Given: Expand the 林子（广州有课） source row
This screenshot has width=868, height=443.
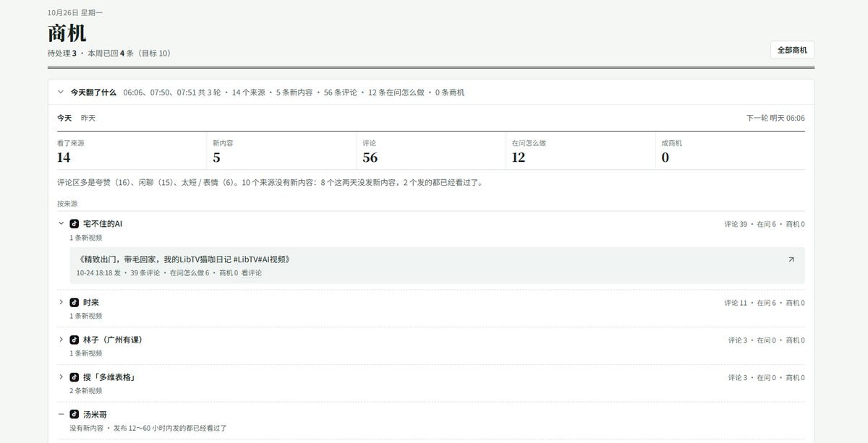Looking at the screenshot, I should (x=61, y=340).
